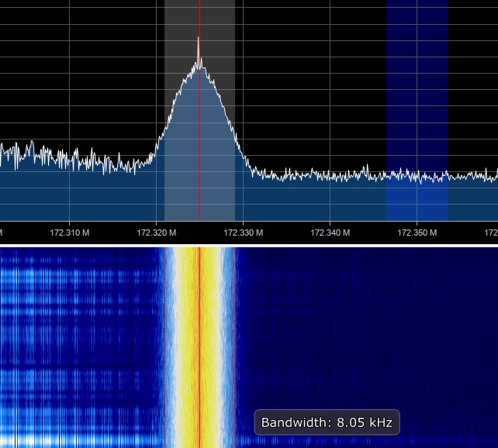Click the 172.330 M frequency label

[x=243, y=233]
